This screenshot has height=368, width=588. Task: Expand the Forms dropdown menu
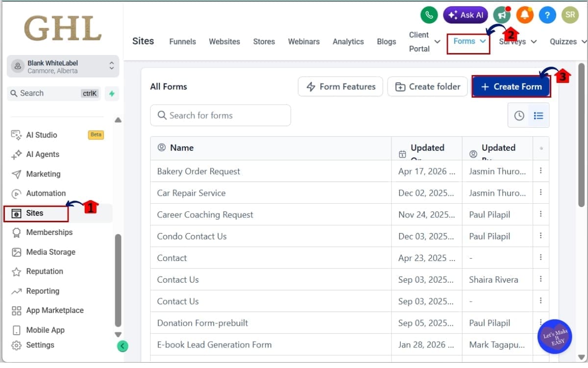tap(469, 42)
